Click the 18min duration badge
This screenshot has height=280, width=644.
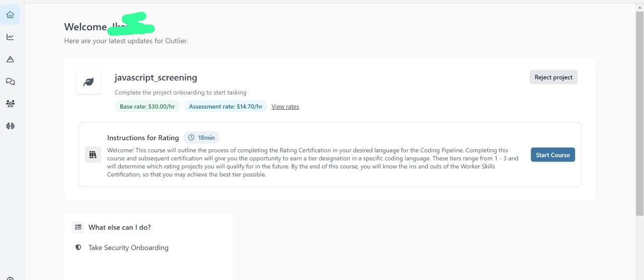(x=201, y=138)
